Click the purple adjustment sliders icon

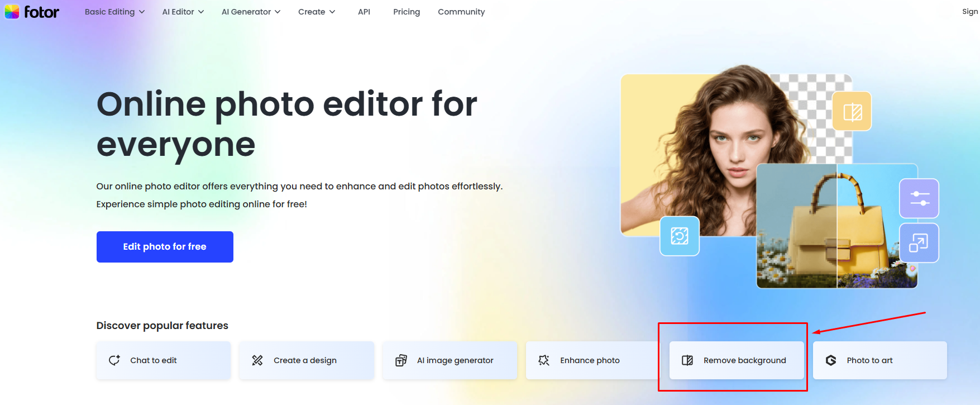point(919,198)
